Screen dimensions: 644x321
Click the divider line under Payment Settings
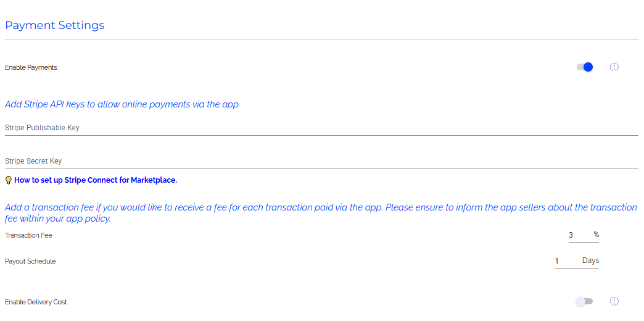click(x=321, y=40)
